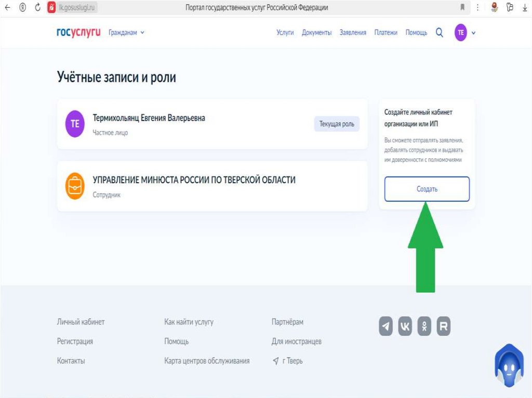Click the Создать button
Screen dimensions: 532x398
427,189
